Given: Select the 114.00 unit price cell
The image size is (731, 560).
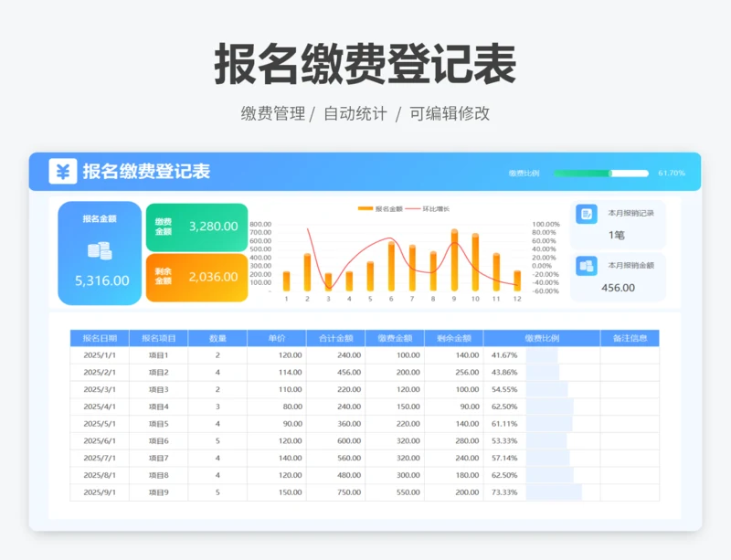Looking at the screenshot, I should [x=277, y=373].
